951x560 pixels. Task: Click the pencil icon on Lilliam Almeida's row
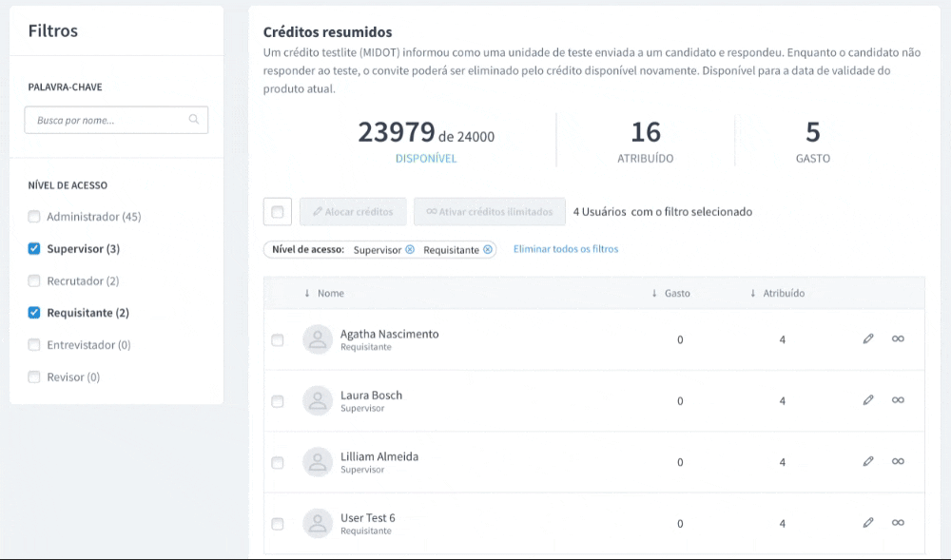[x=868, y=461]
